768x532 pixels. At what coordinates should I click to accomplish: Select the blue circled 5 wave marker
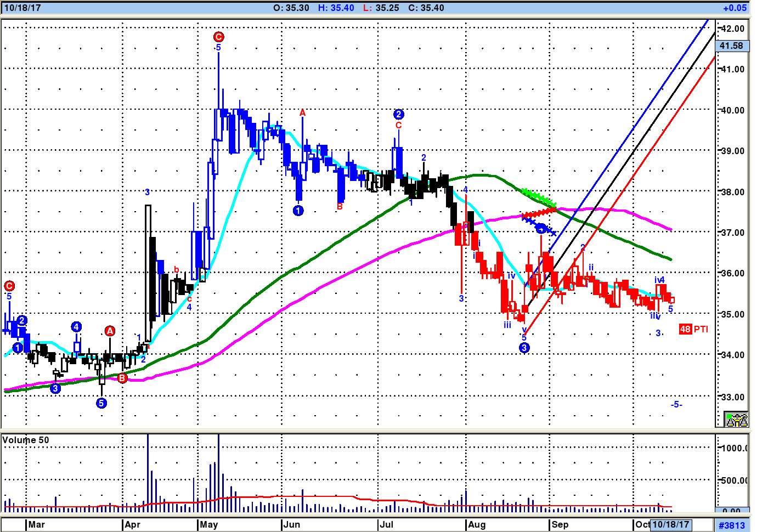[x=101, y=403]
